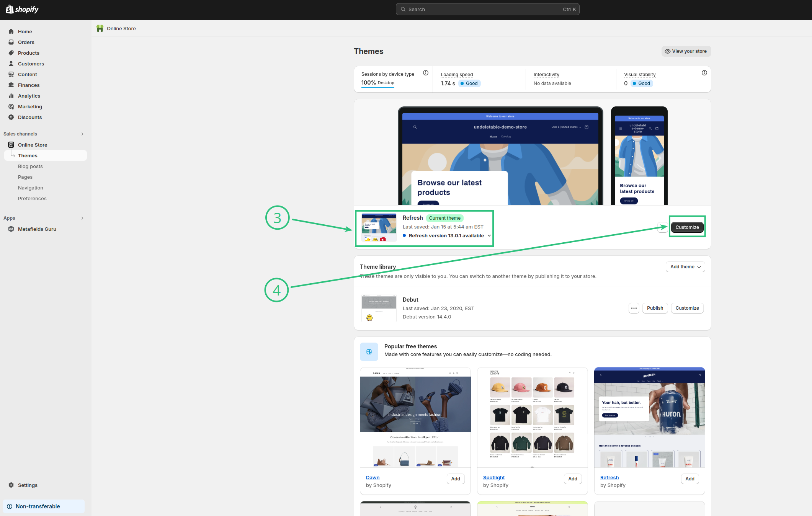Click the Discounts badge icon
The height and width of the screenshot is (516, 812).
coord(11,117)
